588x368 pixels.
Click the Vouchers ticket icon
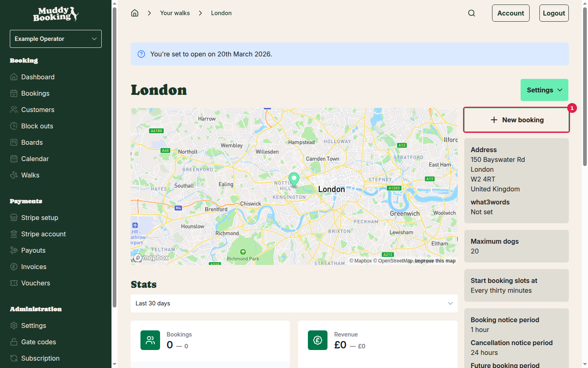tap(14, 283)
